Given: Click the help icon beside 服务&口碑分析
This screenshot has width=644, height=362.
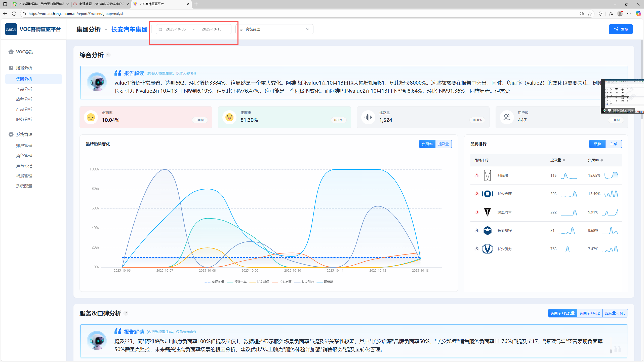Looking at the screenshot, I should click(x=126, y=313).
